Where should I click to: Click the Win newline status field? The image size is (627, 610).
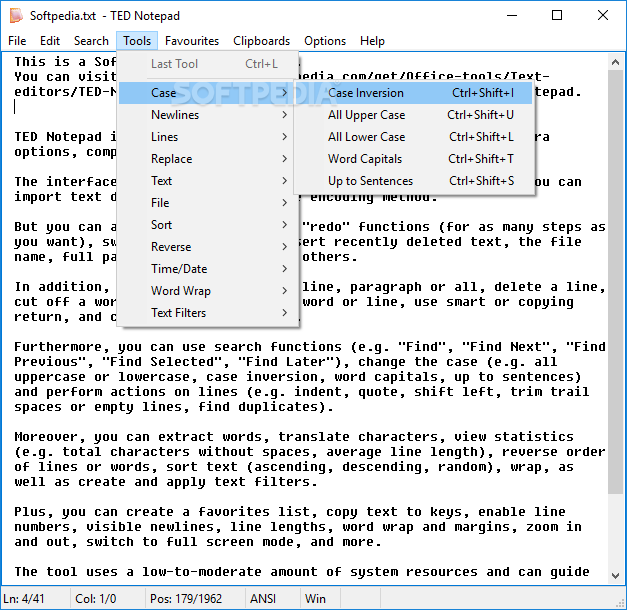tap(320, 599)
